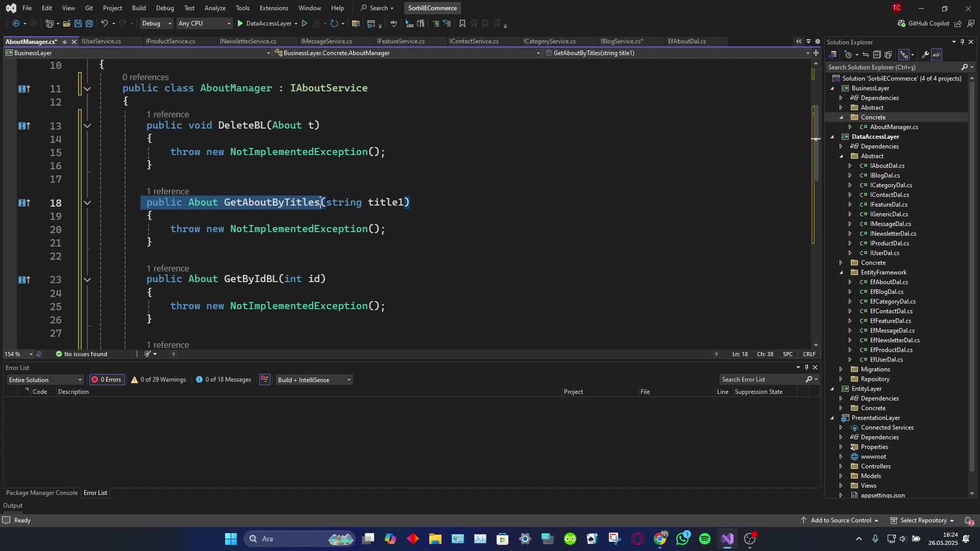This screenshot has height=551, width=980.
Task: Switch views icon in Solution Explorer toolbar
Action: [x=832, y=55]
